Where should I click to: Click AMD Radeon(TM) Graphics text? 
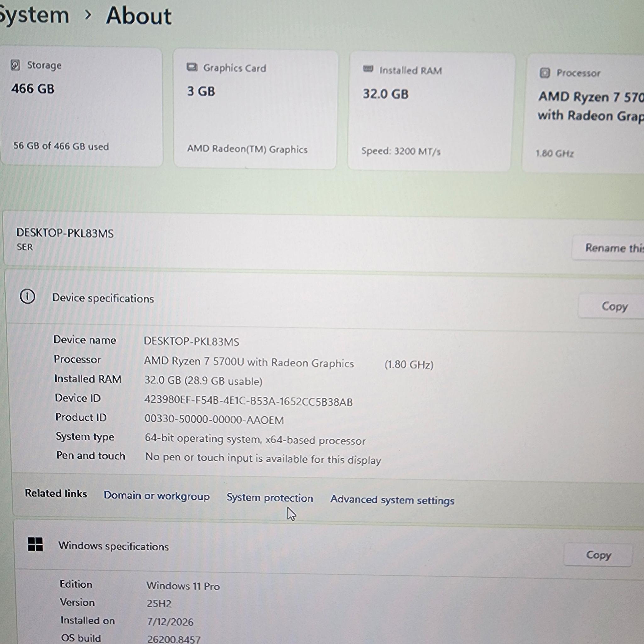click(247, 149)
